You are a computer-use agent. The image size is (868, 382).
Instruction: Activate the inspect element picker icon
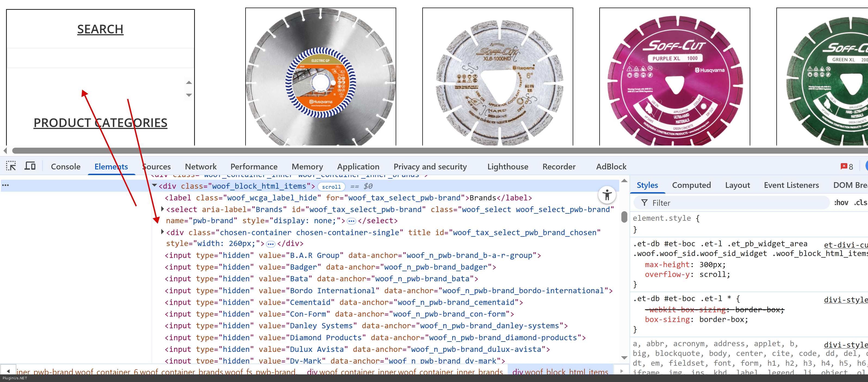tap(11, 166)
